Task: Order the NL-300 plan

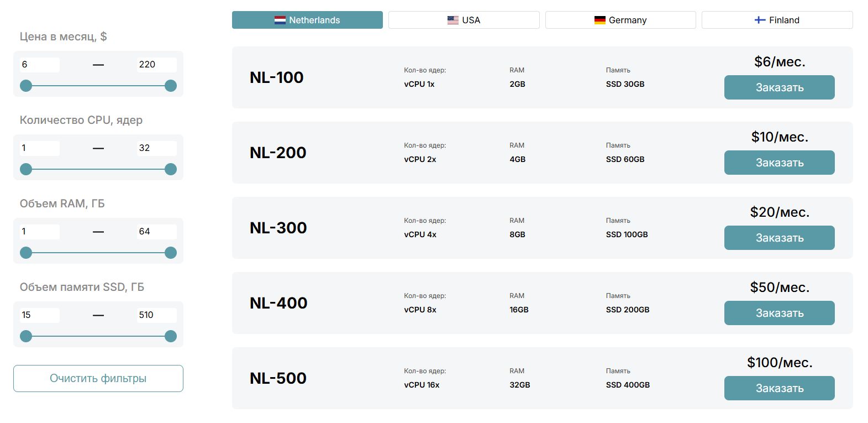Action: [779, 238]
